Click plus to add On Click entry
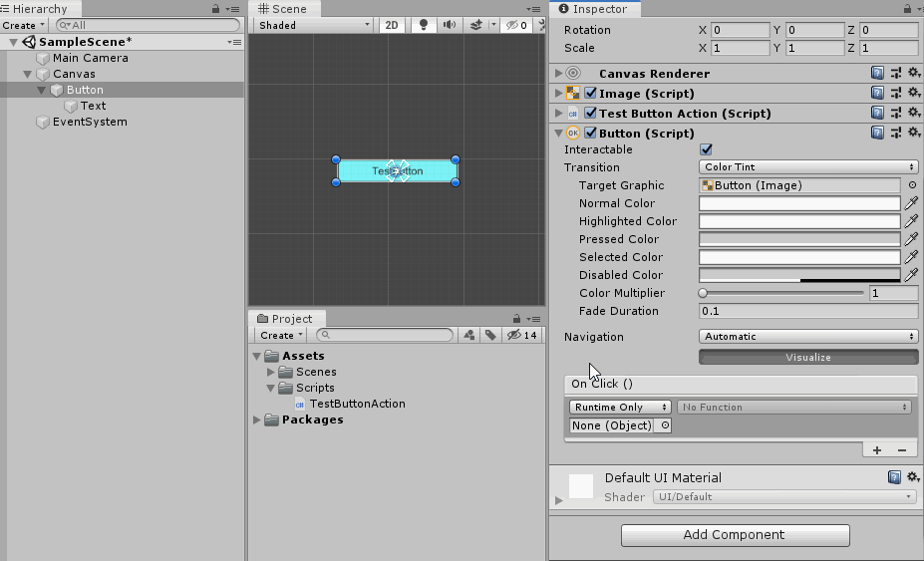This screenshot has width=924, height=561. point(877,450)
